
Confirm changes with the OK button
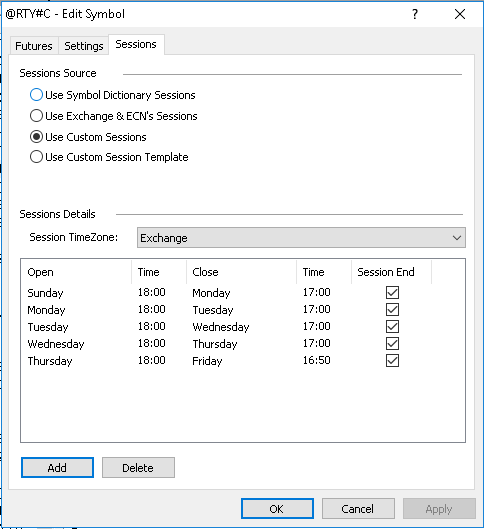pyautogui.click(x=277, y=509)
